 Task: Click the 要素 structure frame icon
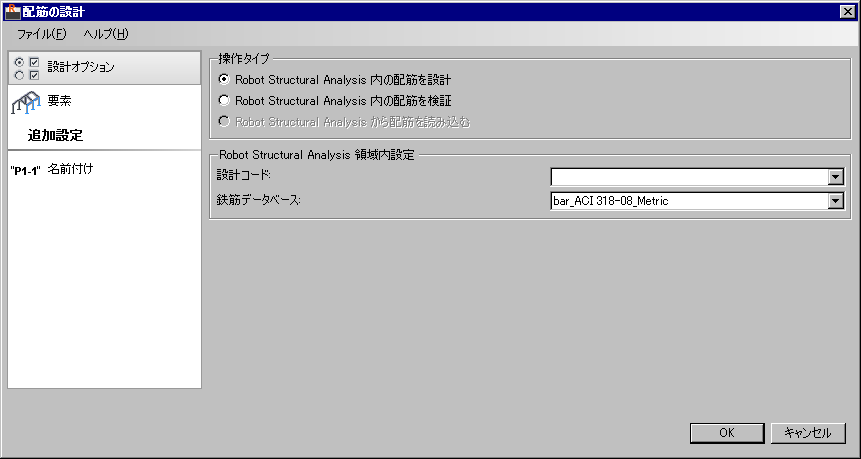click(x=26, y=102)
